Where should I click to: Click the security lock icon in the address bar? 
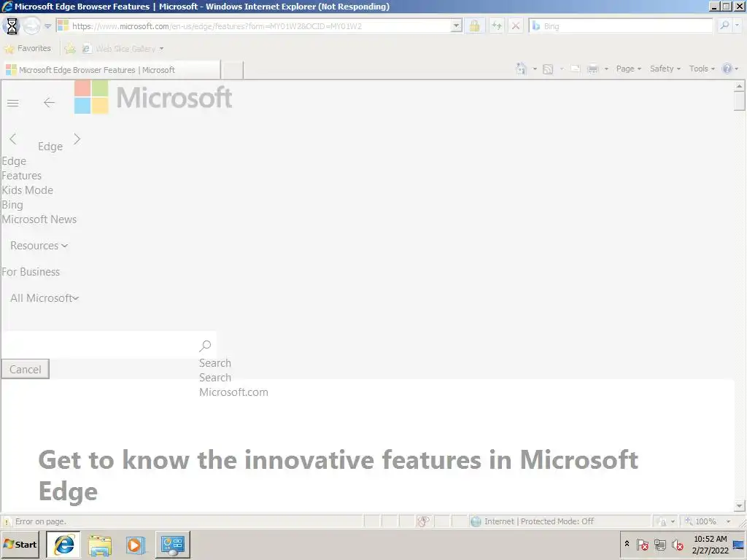click(474, 26)
